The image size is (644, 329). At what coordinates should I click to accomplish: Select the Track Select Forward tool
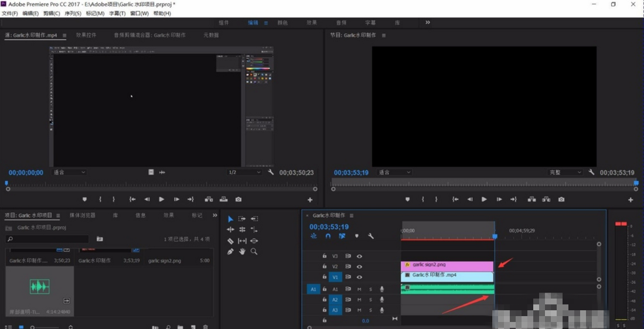pyautogui.click(x=242, y=219)
